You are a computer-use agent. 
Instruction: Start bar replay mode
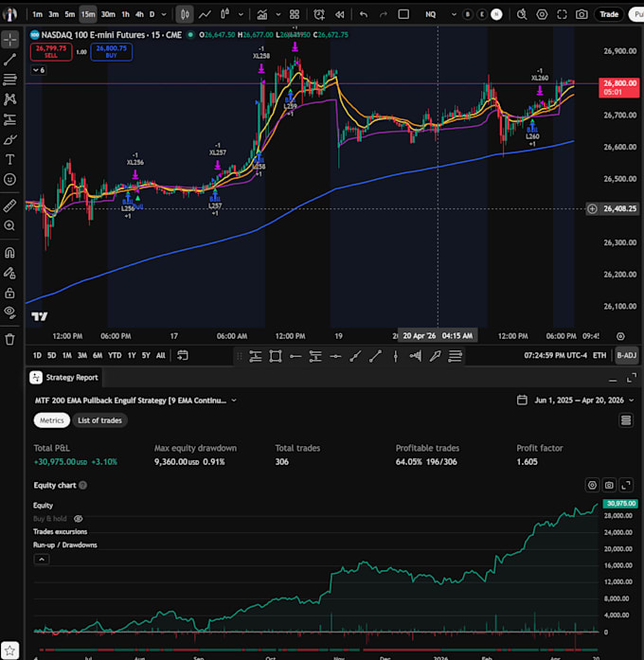pyautogui.click(x=339, y=14)
